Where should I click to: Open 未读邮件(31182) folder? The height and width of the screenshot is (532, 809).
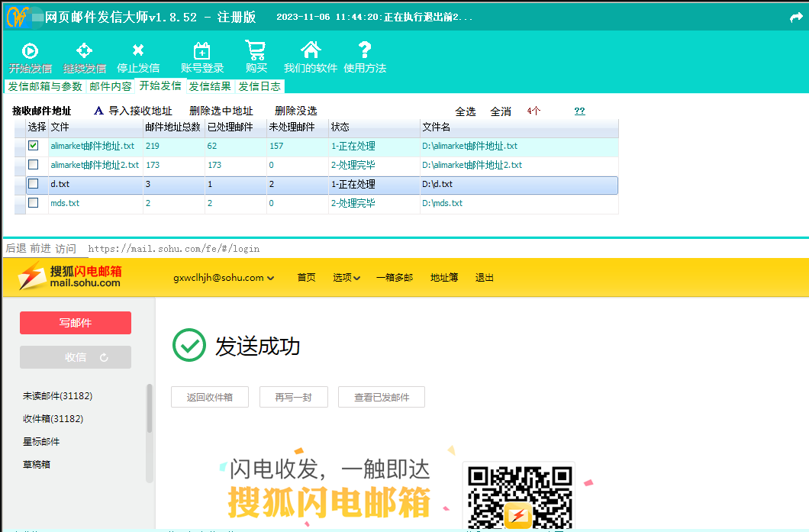pos(57,396)
